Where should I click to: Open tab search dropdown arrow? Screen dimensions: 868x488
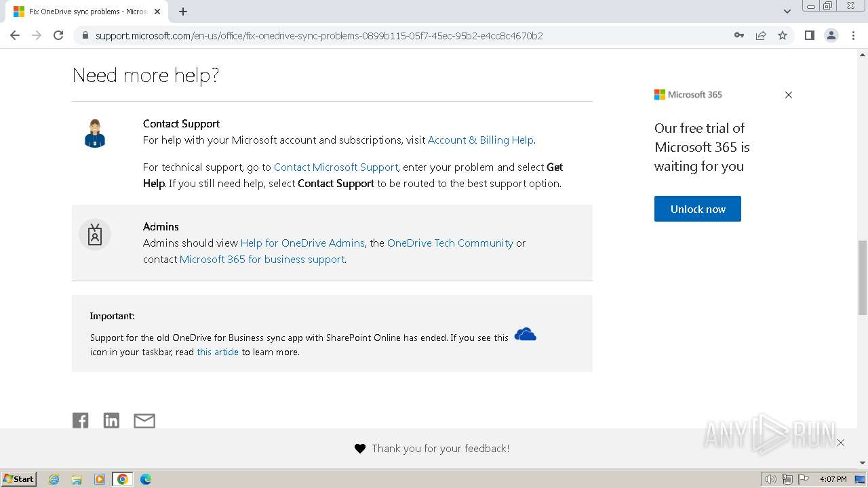pos(787,12)
